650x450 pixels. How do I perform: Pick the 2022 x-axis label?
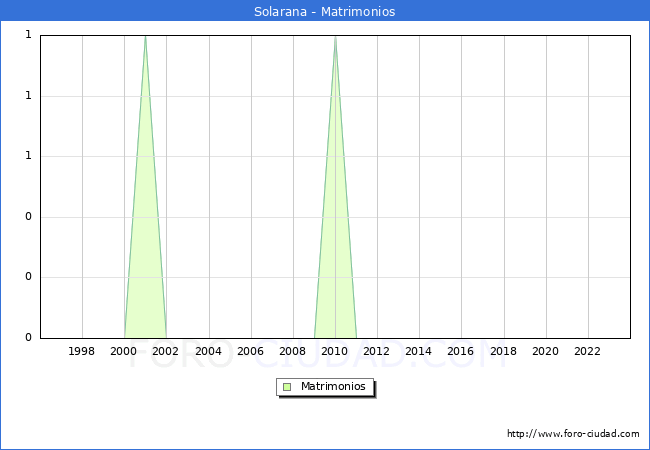tap(587, 351)
